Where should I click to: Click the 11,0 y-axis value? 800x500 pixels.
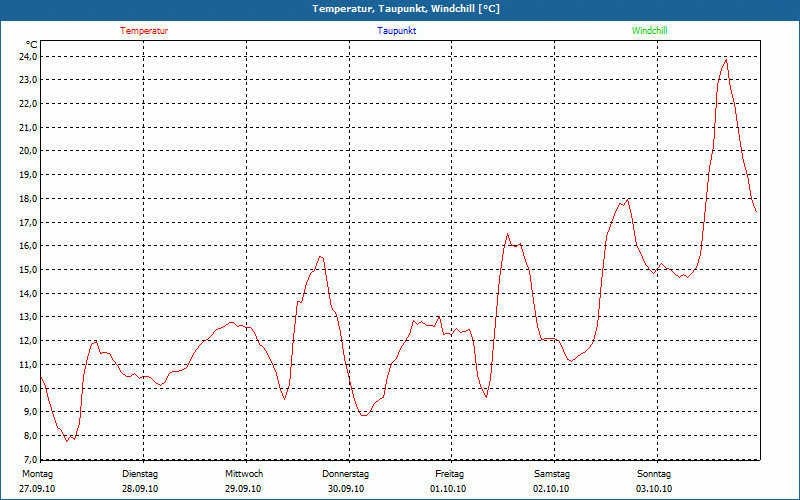(28, 364)
